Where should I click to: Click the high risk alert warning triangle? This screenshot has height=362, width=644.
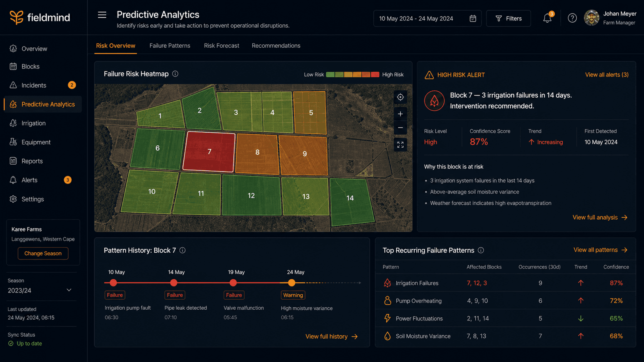coord(429,75)
